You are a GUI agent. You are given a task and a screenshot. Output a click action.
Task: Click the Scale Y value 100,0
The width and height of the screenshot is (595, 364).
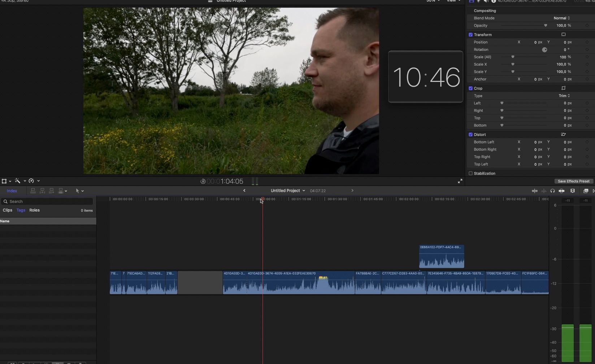pos(561,72)
